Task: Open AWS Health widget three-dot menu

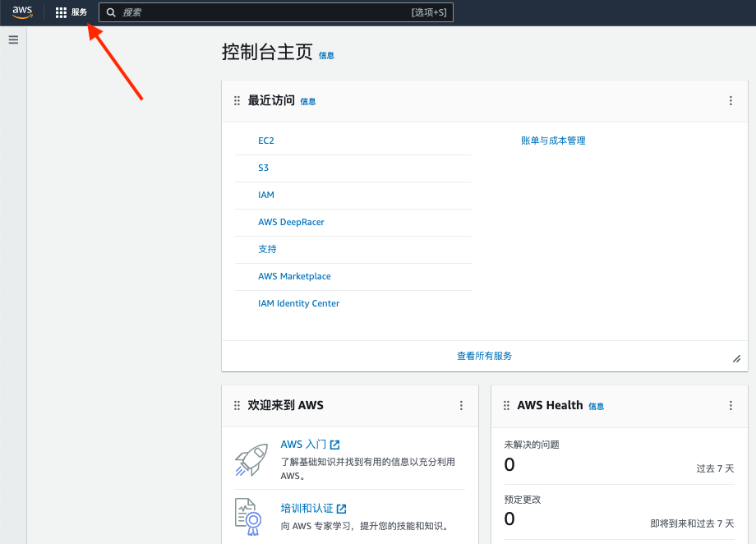Action: click(731, 405)
